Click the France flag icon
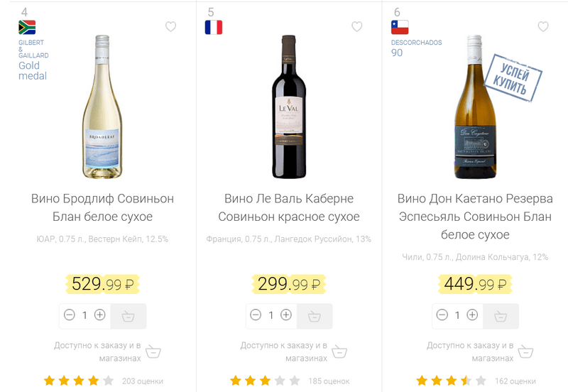Image resolution: width=568 pixels, height=392 pixels. point(213,28)
